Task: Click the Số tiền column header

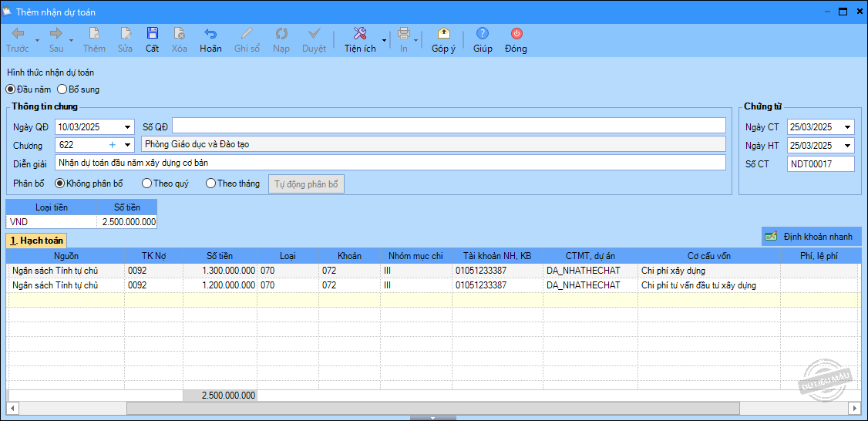Action: 220,256
